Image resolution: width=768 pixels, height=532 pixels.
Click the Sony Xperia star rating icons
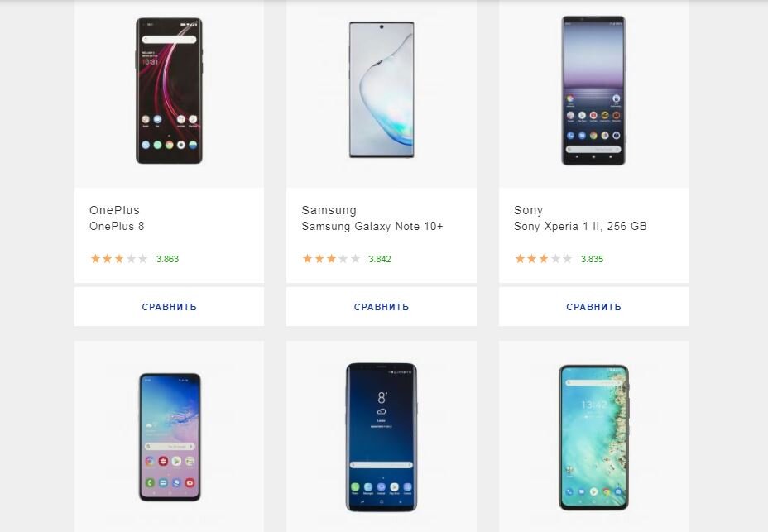coord(544,259)
